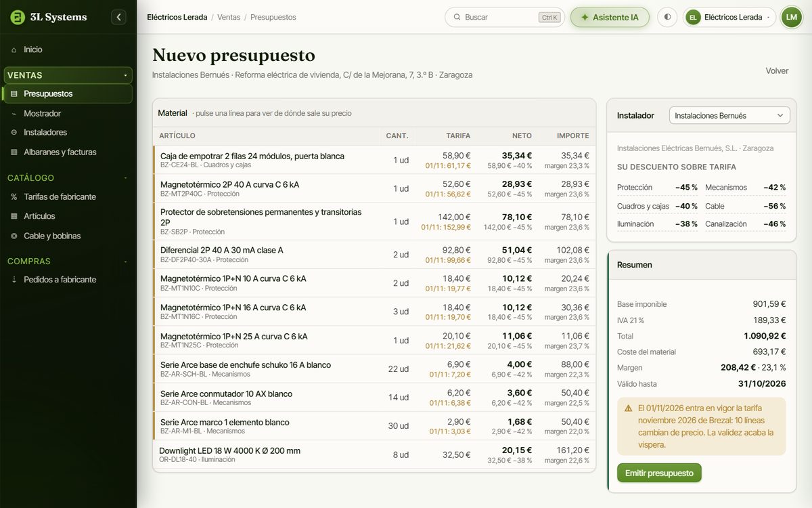Click Volver to go back

tap(777, 70)
